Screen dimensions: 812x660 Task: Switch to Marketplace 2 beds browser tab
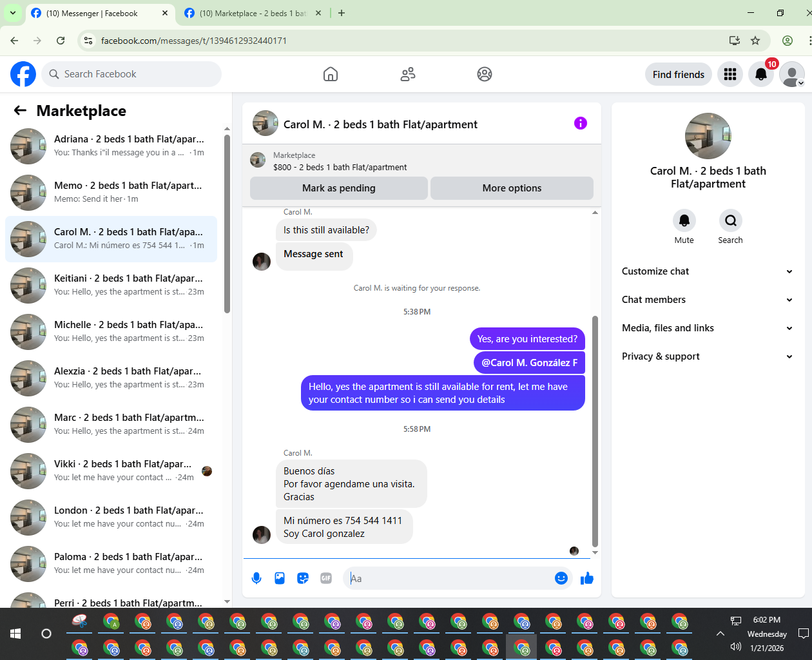click(x=253, y=14)
